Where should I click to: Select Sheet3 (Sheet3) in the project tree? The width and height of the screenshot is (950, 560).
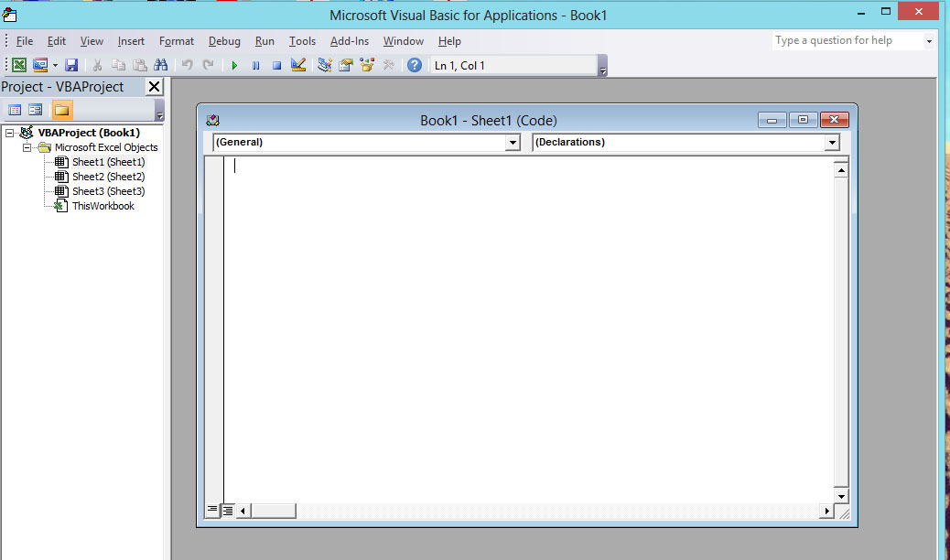coord(108,191)
